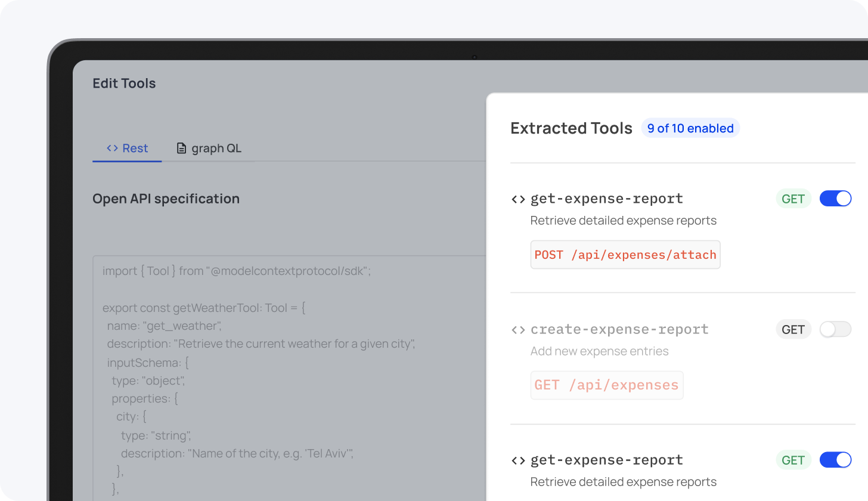Click the code icon beside create-expense-report

click(x=518, y=330)
